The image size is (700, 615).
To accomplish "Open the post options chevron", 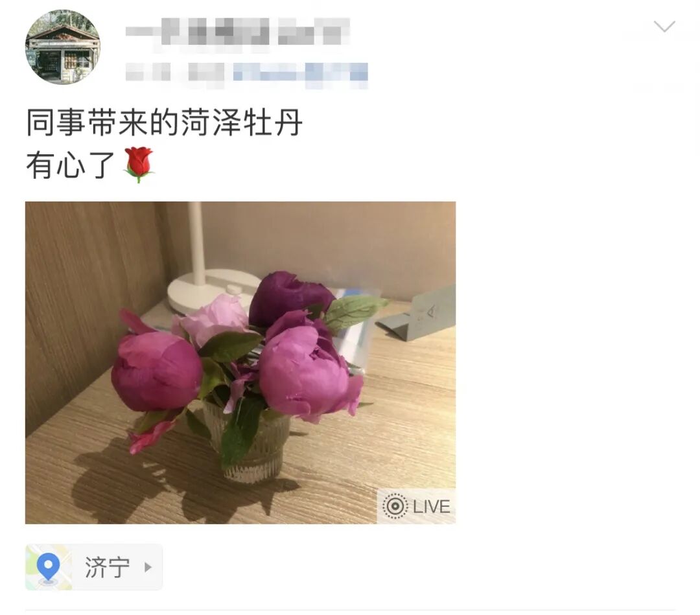I will (664, 27).
